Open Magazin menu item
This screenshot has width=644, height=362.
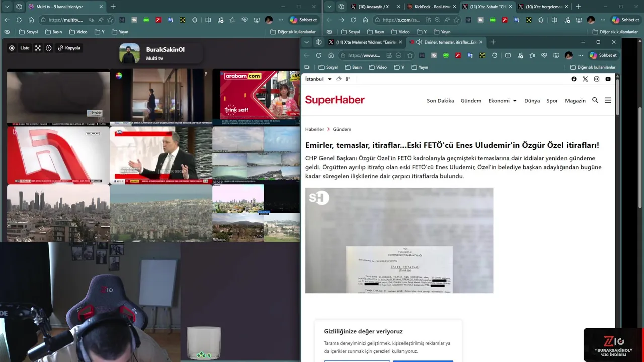pyautogui.click(x=575, y=101)
